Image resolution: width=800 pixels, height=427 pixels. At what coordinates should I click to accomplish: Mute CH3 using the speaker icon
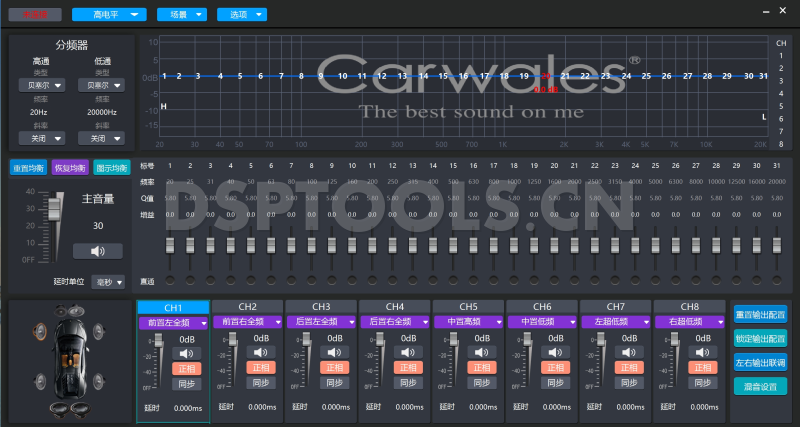point(334,352)
